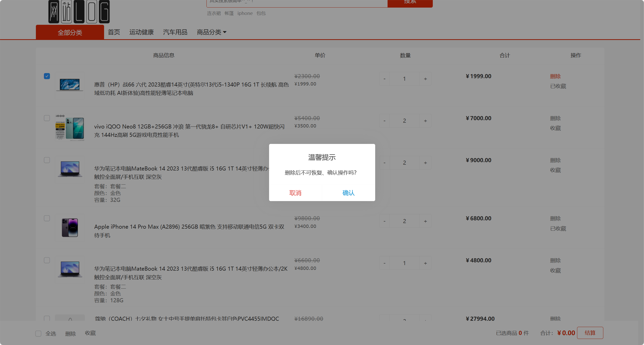The width and height of the screenshot is (644, 345).
Task: Favorite the 32G MateBook 14 with 收藏
Action: 555,170
